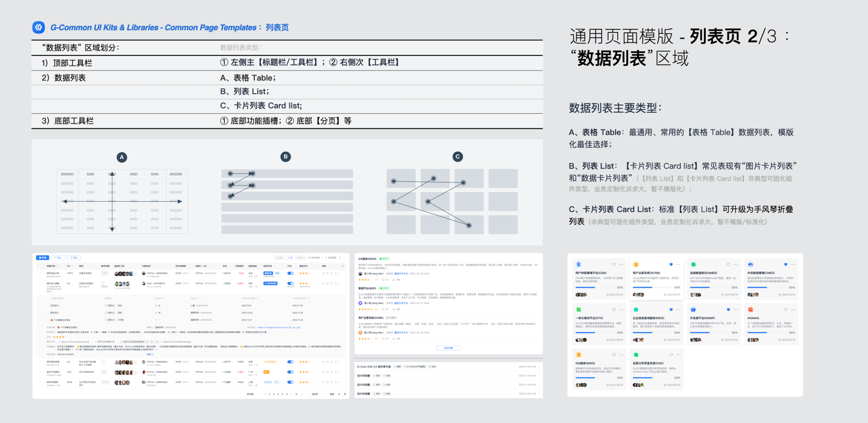This screenshot has height=423, width=868.
Task: Click the blue primary 新增 button in table toolbar
Action: pos(42,257)
